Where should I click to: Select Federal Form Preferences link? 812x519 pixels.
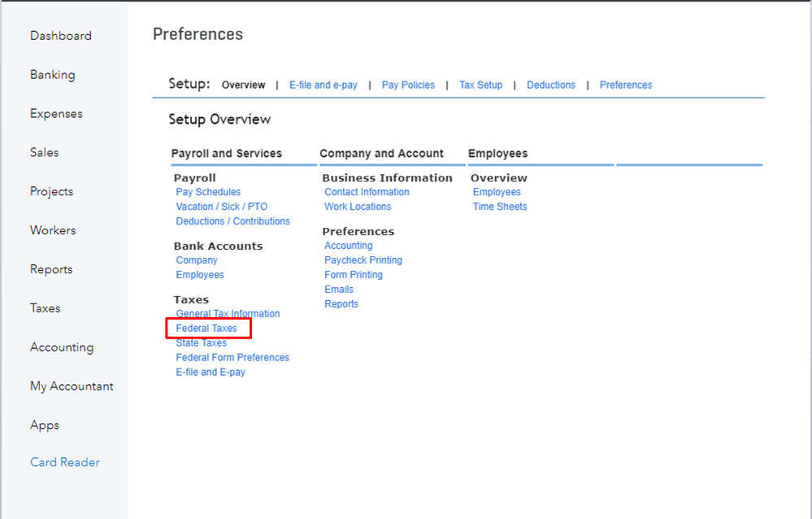(x=232, y=358)
